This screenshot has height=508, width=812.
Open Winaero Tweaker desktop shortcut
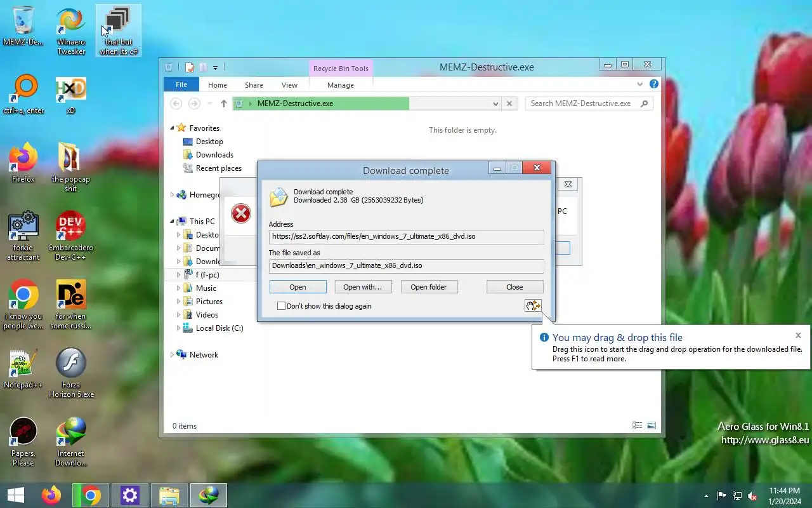[x=70, y=31]
